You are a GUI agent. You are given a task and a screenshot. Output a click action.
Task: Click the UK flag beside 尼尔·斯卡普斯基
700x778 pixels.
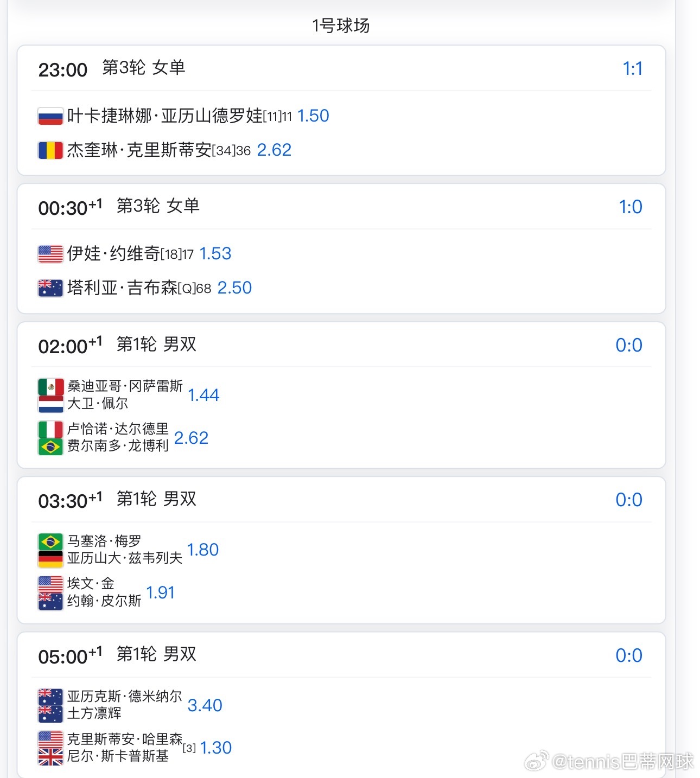[50, 756]
